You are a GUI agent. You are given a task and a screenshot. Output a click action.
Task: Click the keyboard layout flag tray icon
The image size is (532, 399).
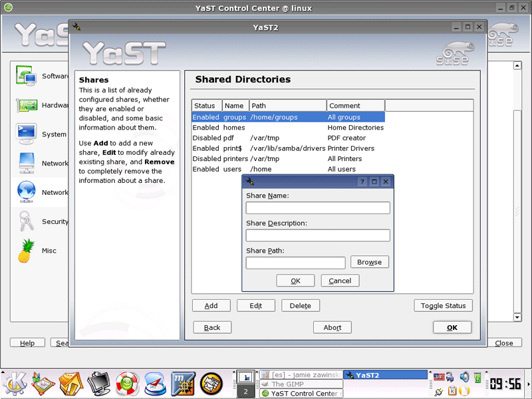click(439, 376)
